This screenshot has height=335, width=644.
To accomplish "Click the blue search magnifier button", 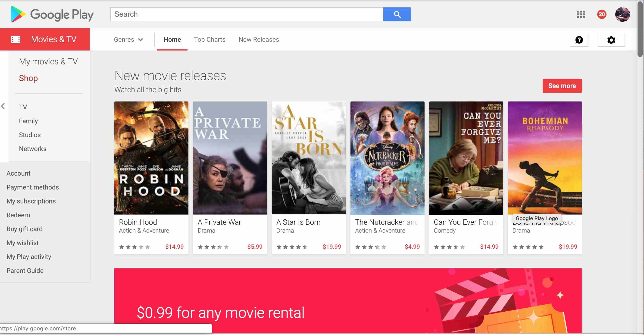I will tap(397, 14).
